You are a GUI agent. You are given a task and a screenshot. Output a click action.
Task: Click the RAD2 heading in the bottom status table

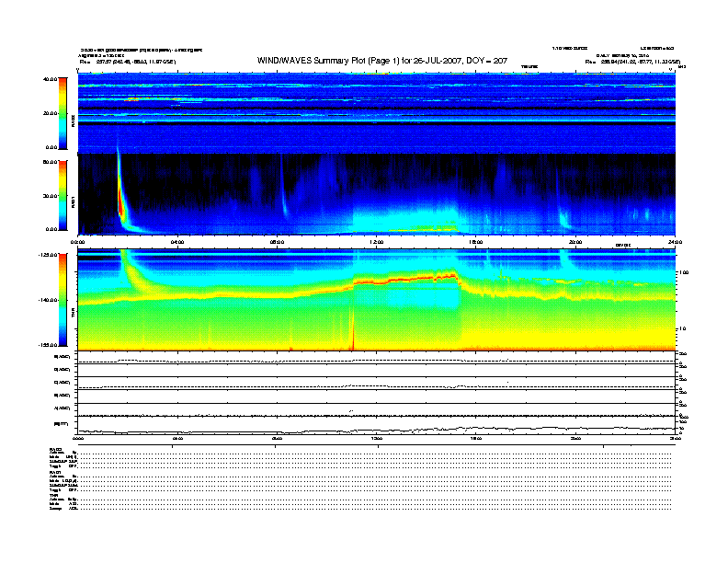click(55, 450)
